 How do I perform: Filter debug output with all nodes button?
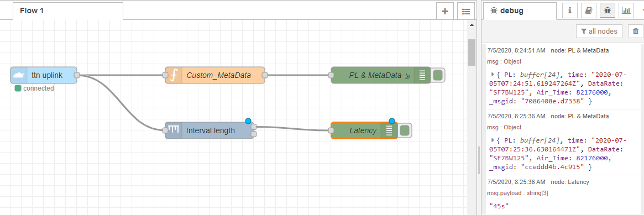pyautogui.click(x=600, y=31)
